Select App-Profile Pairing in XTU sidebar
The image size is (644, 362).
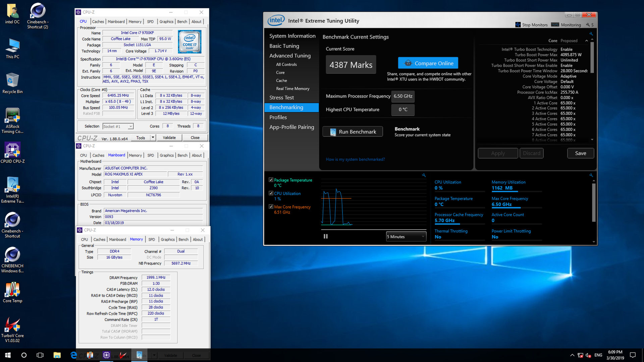pos(291,127)
